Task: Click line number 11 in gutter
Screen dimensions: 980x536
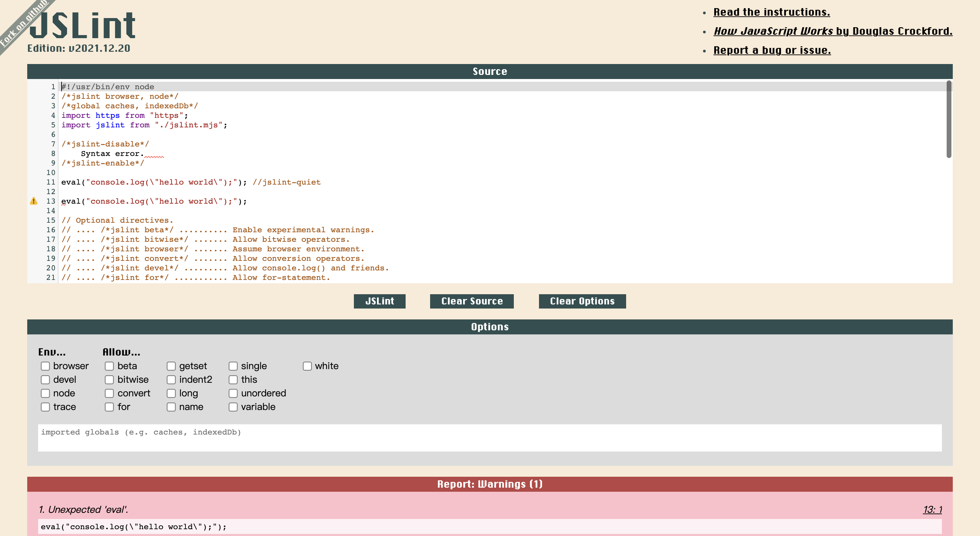Action: point(51,182)
